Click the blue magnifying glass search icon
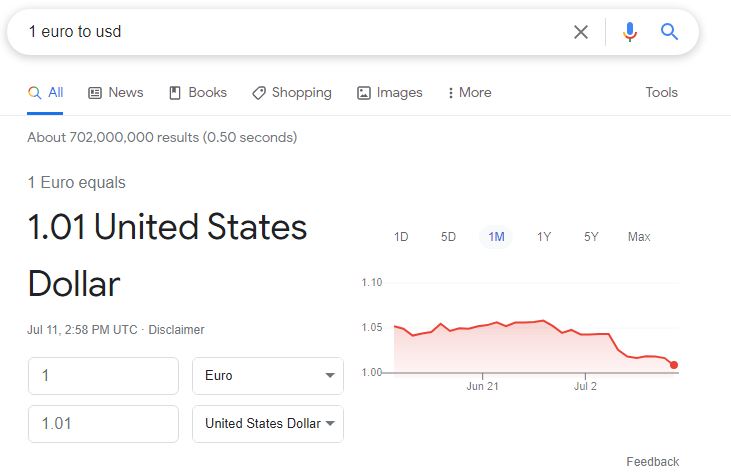731x475 pixels. click(670, 32)
